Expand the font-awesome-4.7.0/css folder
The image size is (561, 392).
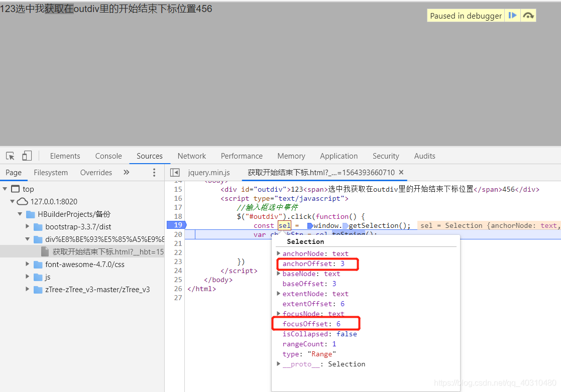(27, 264)
